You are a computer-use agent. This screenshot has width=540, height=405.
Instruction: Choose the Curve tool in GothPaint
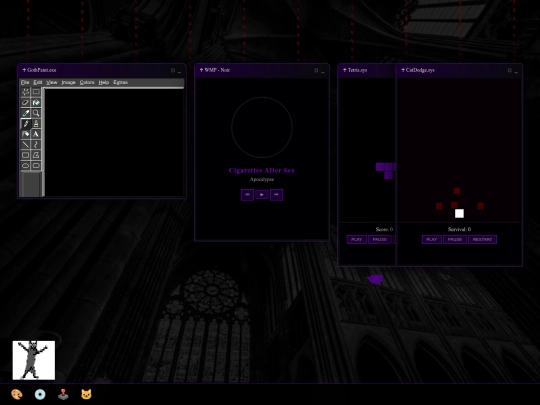tap(36, 145)
